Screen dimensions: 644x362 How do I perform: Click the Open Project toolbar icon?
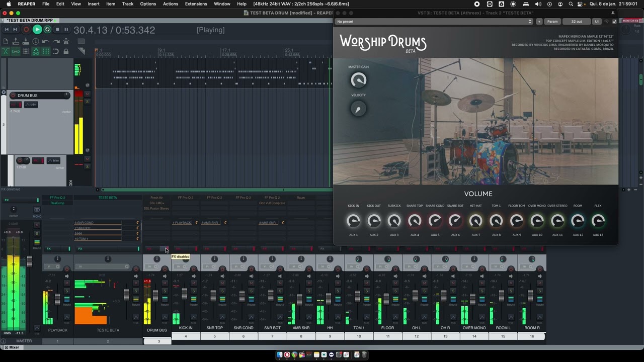(x=16, y=41)
